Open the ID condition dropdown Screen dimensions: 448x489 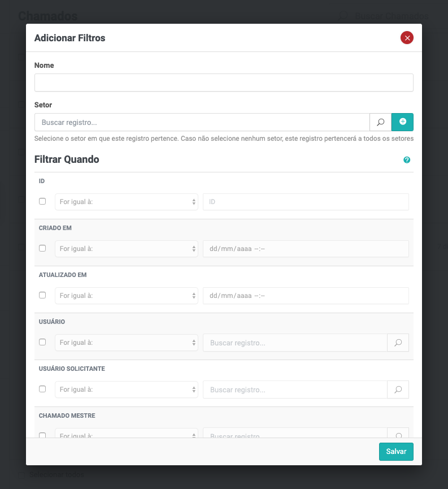pos(126,202)
